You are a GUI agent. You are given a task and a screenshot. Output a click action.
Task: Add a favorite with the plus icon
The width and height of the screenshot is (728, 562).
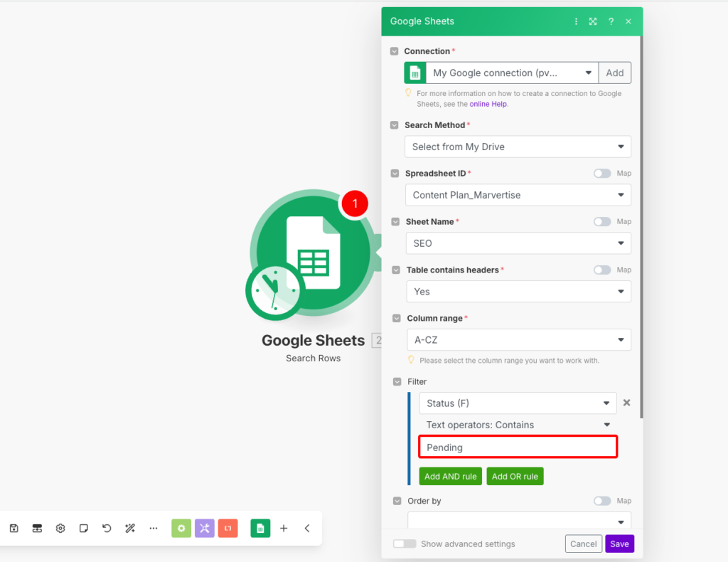284,528
